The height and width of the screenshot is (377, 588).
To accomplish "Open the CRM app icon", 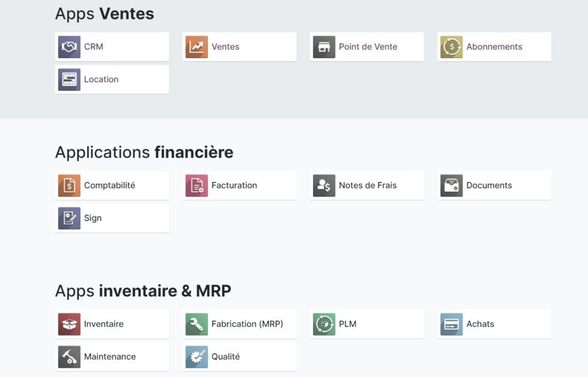I will point(68,47).
